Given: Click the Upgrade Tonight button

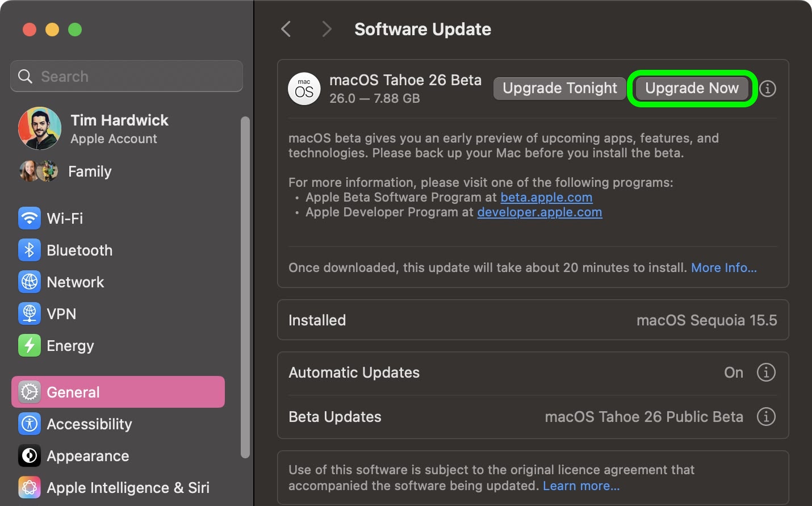Looking at the screenshot, I should point(559,89).
